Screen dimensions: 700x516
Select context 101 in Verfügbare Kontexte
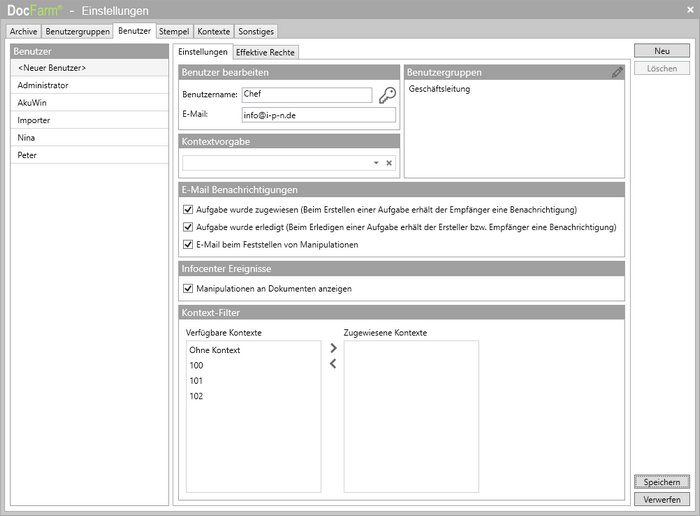click(197, 381)
